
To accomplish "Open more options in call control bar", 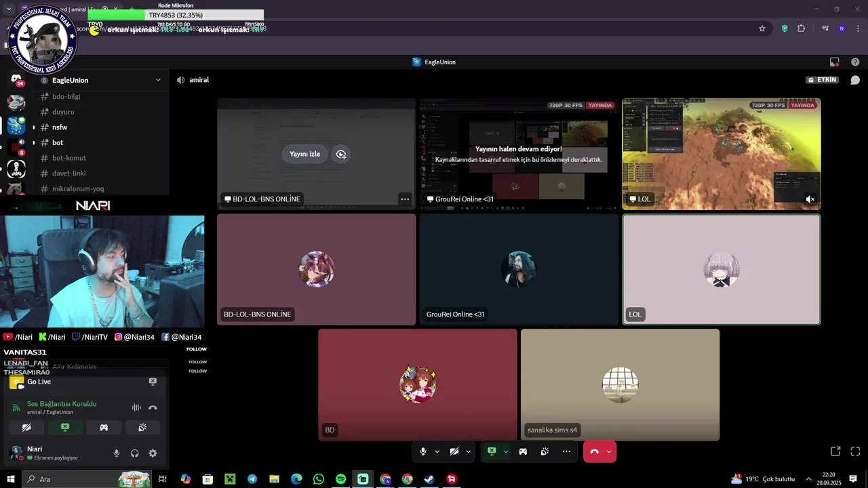I will pyautogui.click(x=566, y=451).
